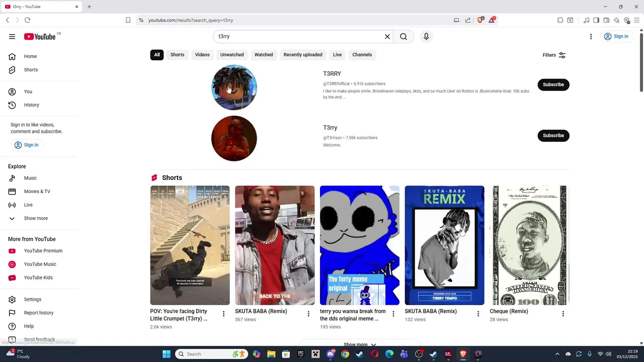The width and height of the screenshot is (644, 362).
Task: Click the address bar URL field
Action: point(297,20)
